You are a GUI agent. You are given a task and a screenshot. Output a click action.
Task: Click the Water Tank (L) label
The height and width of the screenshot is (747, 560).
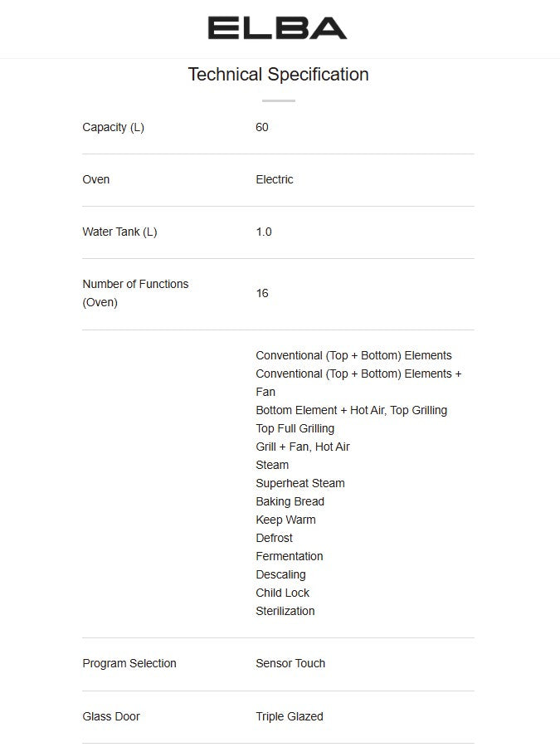coord(119,232)
